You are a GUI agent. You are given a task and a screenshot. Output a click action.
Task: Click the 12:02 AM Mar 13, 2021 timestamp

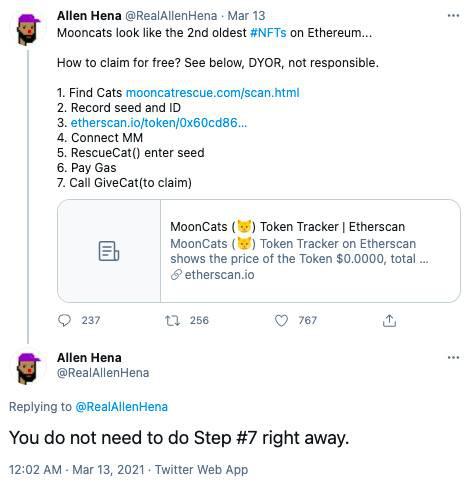coord(76,469)
